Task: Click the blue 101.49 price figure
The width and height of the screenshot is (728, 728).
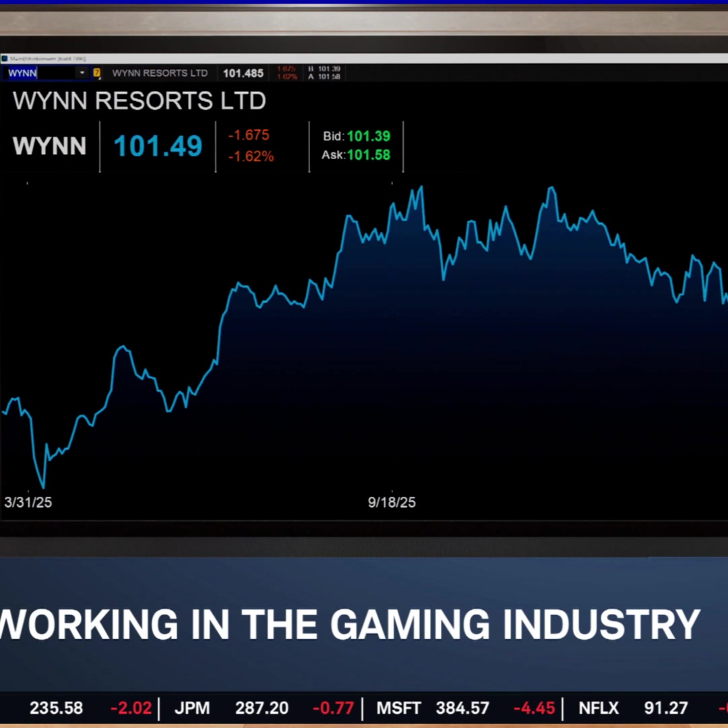Action: tap(158, 146)
